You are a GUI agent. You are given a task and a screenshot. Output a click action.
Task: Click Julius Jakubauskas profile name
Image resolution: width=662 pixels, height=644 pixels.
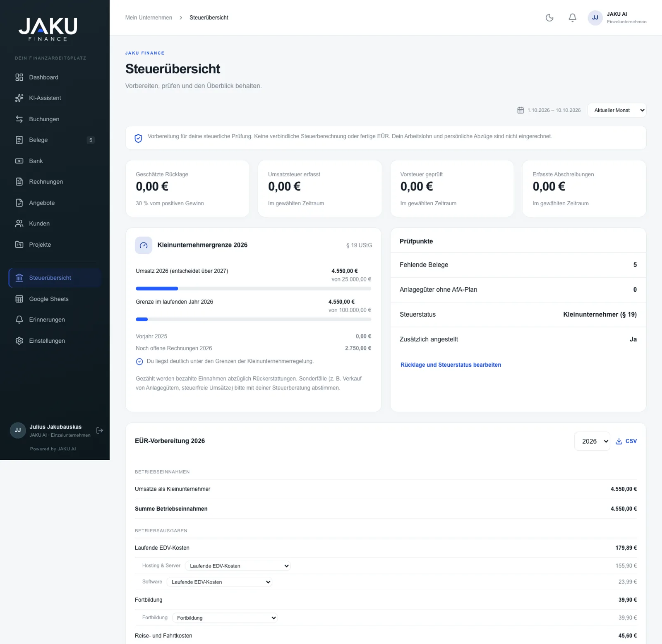[55, 427]
